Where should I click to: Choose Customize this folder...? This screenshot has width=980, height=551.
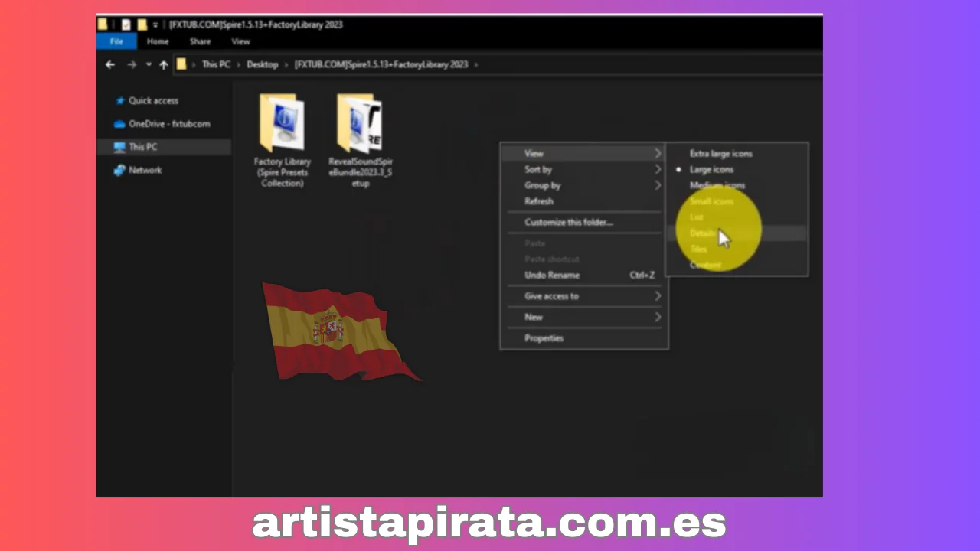click(x=583, y=223)
